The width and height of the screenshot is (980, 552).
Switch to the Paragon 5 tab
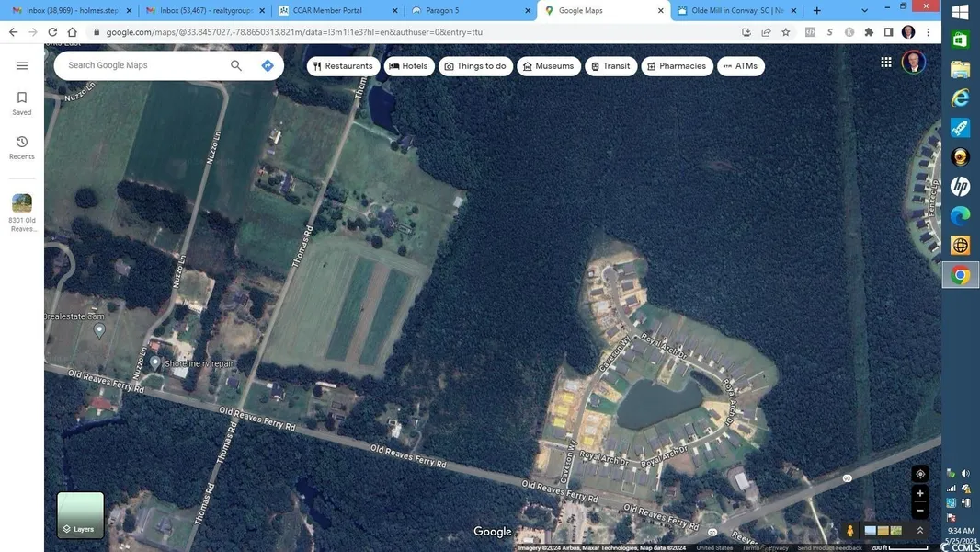pos(469,10)
